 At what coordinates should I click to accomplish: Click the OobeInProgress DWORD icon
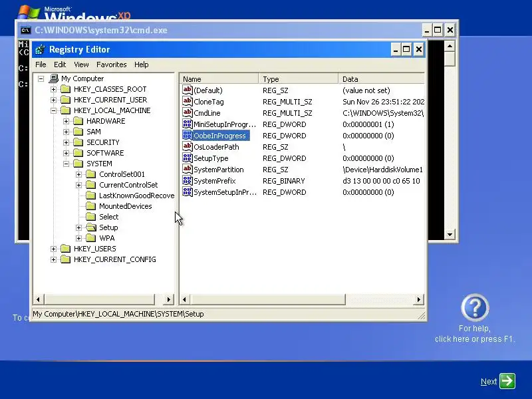pos(188,136)
